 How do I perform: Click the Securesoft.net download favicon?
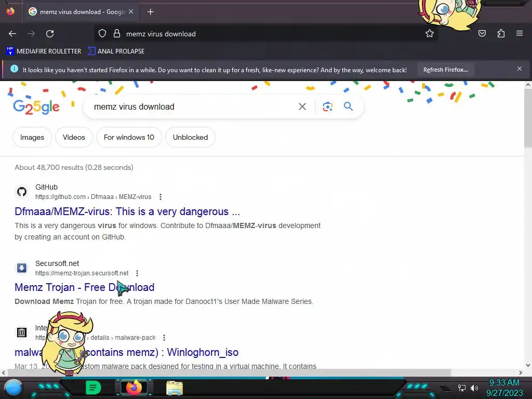pyautogui.click(x=22, y=268)
